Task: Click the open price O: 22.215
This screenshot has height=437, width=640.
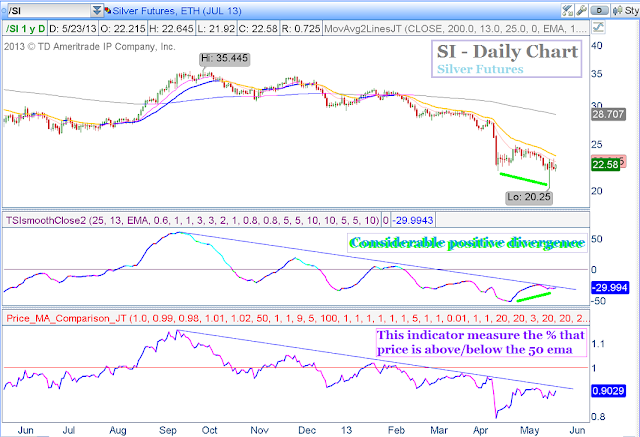Action: [x=123, y=29]
